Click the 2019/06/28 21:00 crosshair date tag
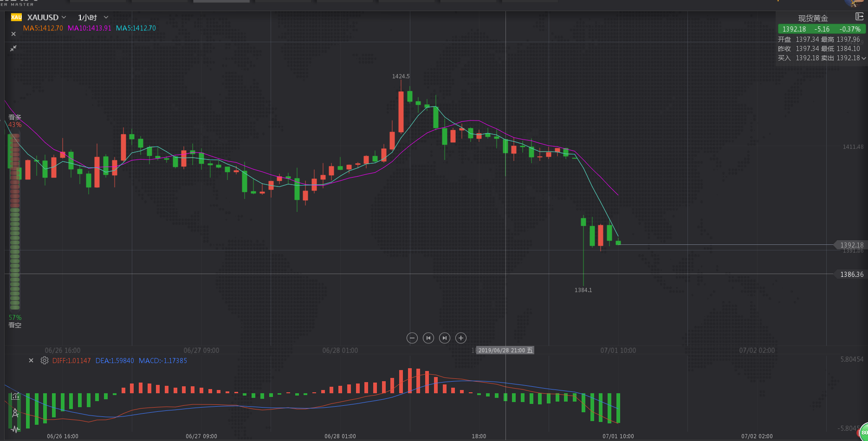The width and height of the screenshot is (868, 441). (x=505, y=350)
